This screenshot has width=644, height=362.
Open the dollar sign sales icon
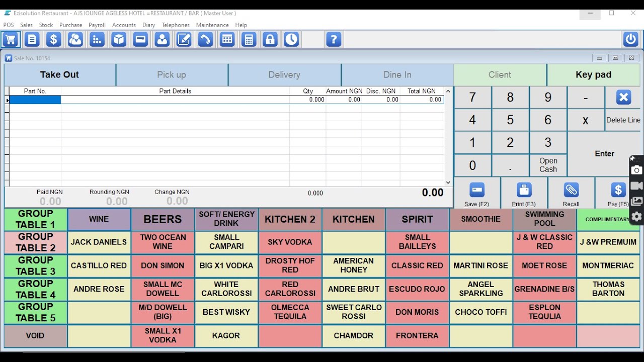tap(54, 39)
